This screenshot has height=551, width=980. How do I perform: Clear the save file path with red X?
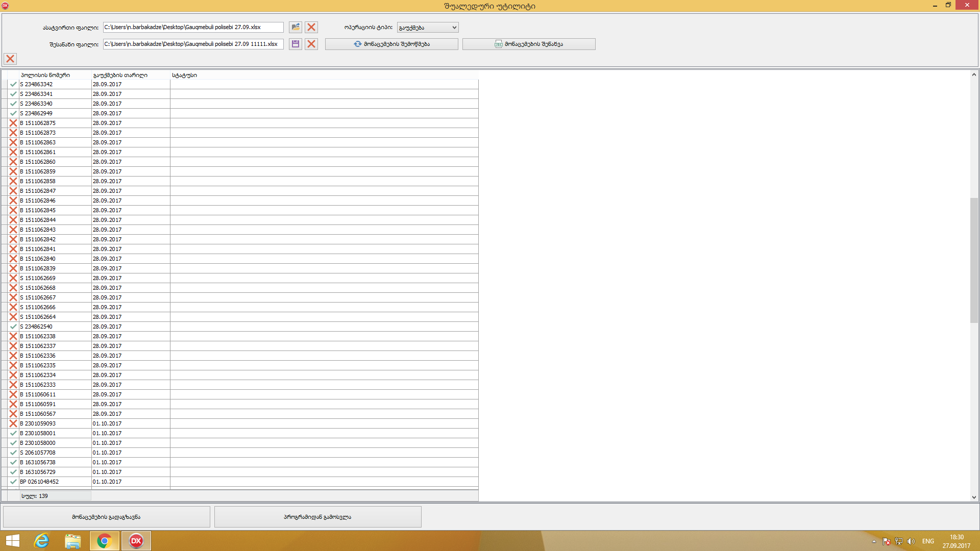tap(311, 44)
